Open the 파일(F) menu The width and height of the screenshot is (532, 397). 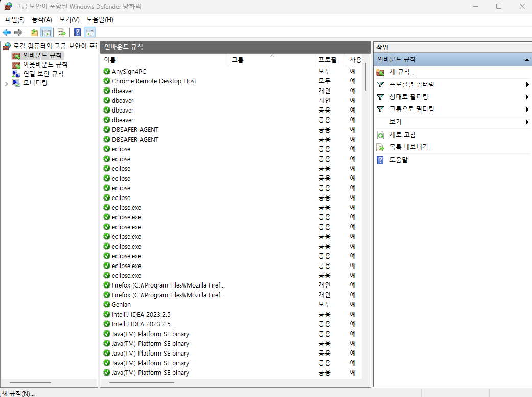[15, 20]
